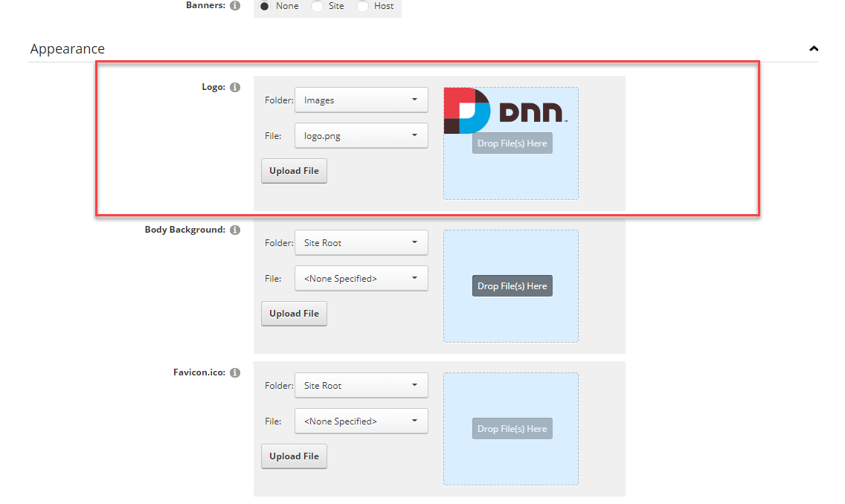
Task: Click the Favicon.ico: field label
Action: click(x=199, y=372)
